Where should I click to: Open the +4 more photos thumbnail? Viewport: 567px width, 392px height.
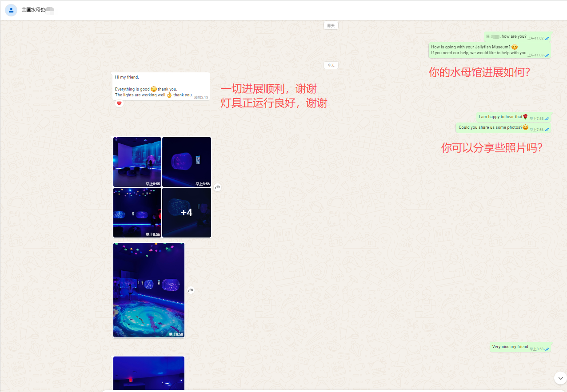pos(187,213)
